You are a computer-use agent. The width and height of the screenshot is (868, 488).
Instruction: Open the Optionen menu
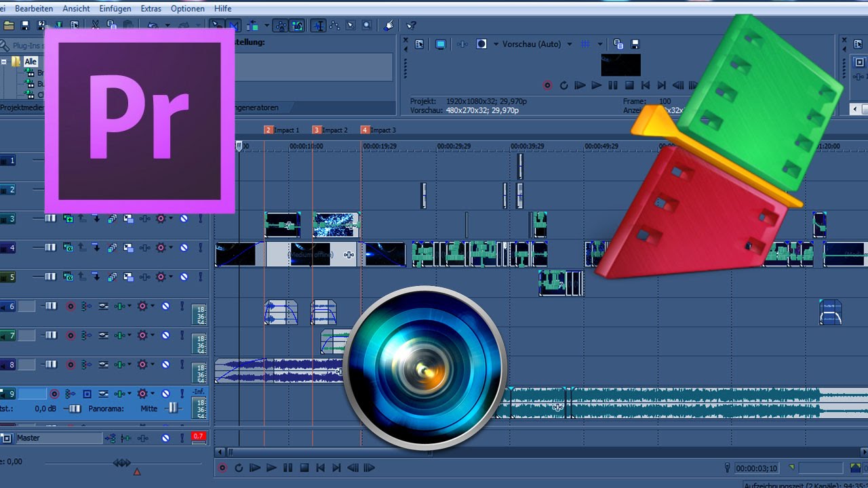coord(187,9)
